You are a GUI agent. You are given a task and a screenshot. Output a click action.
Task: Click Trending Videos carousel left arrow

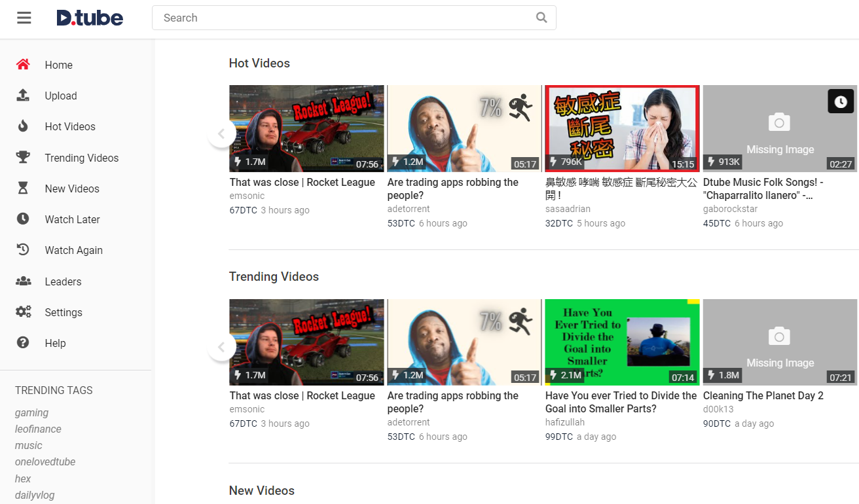pyautogui.click(x=221, y=348)
